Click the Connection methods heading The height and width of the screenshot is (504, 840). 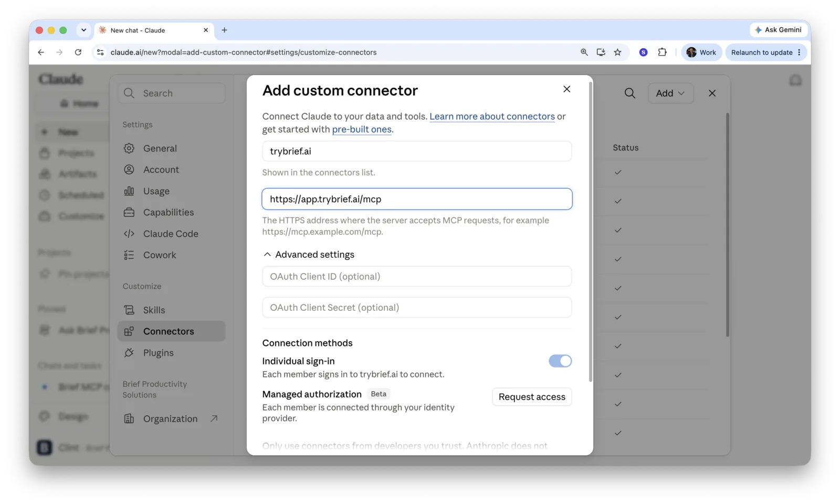307,343
